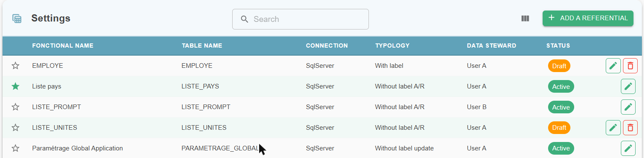Edit the LISTE_UNITES referential with pencil icon

pos(613,128)
